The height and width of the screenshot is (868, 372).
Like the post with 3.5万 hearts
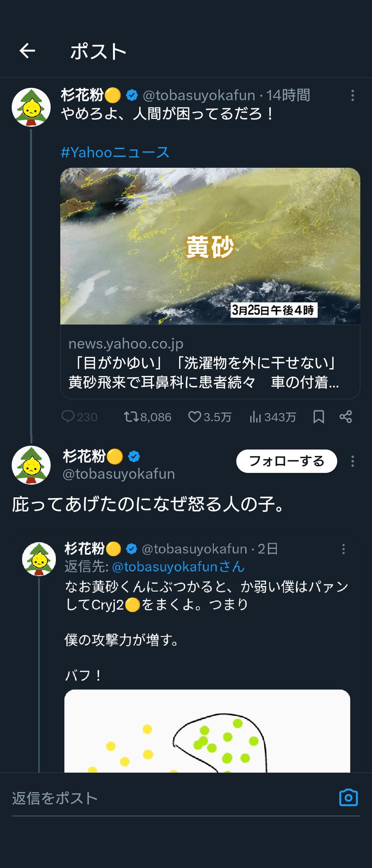195,417
